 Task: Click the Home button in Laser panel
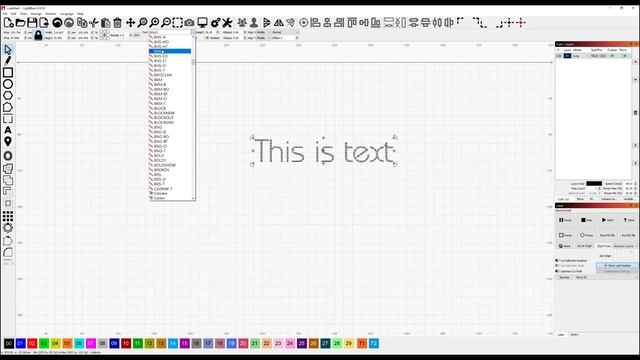pos(565,246)
